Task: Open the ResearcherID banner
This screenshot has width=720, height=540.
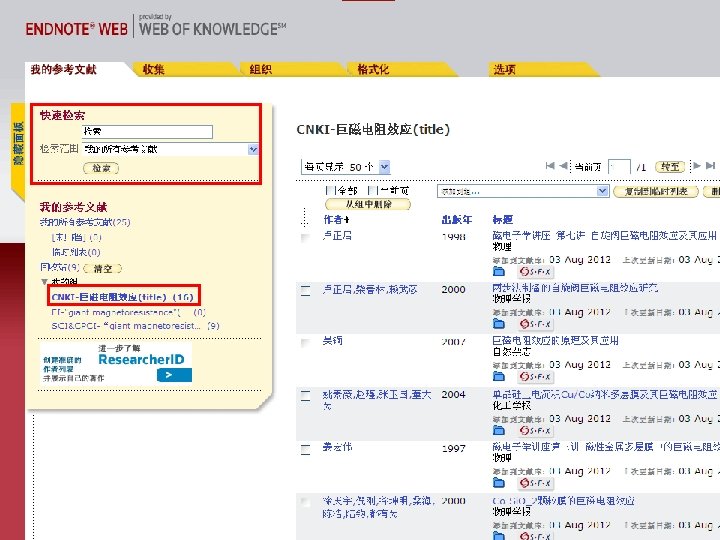Action: coord(116,363)
